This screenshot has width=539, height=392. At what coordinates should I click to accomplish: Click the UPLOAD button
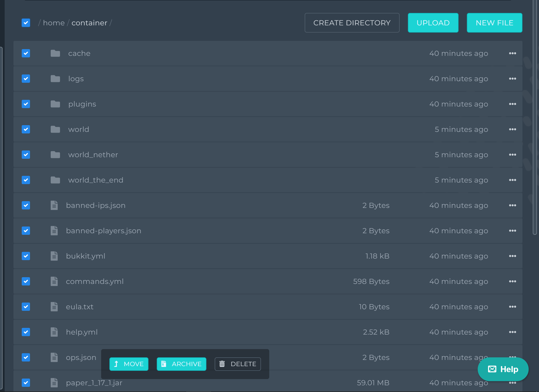click(433, 22)
